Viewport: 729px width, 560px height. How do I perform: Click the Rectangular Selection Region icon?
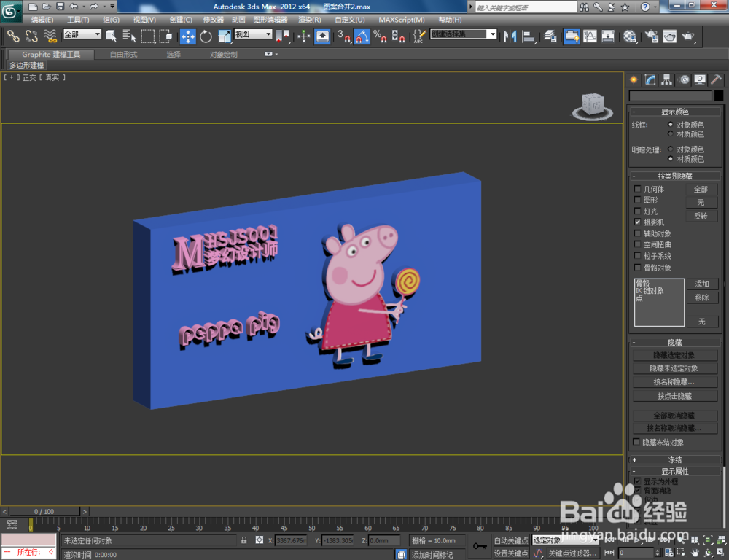(x=147, y=36)
